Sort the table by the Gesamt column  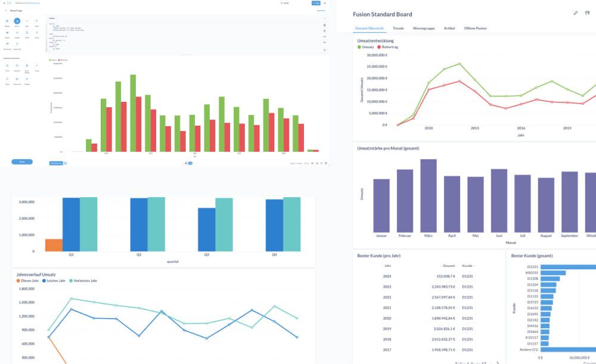447,266
